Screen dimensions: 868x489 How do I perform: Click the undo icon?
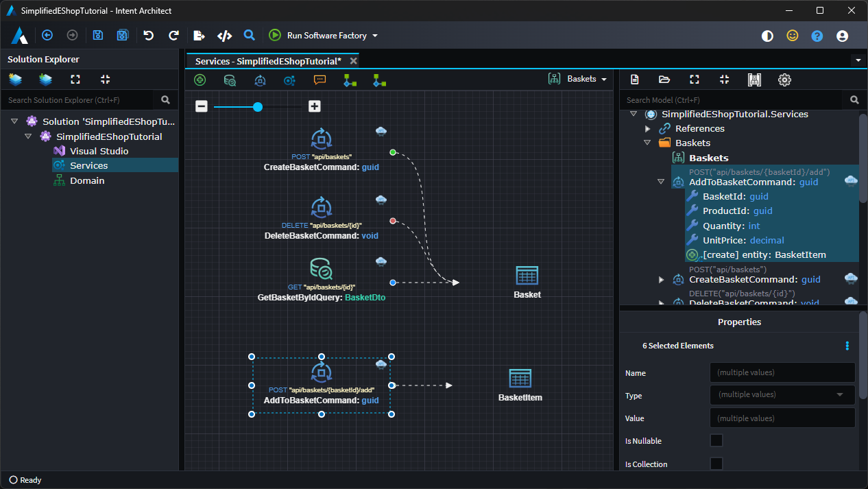click(x=148, y=36)
